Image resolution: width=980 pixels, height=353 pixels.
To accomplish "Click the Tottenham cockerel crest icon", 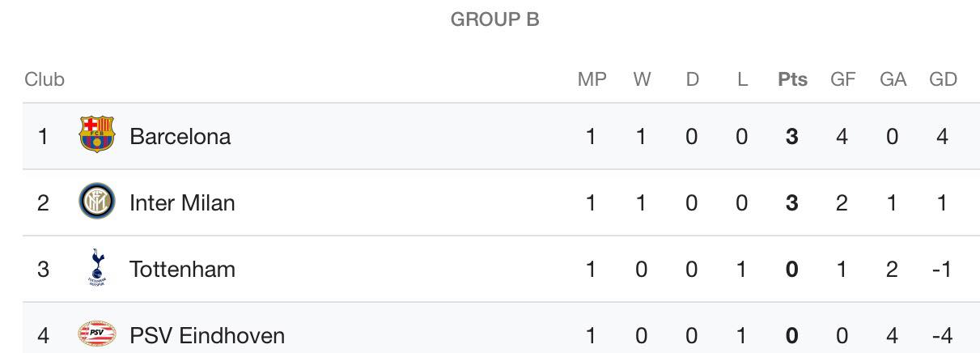I will point(97,268).
